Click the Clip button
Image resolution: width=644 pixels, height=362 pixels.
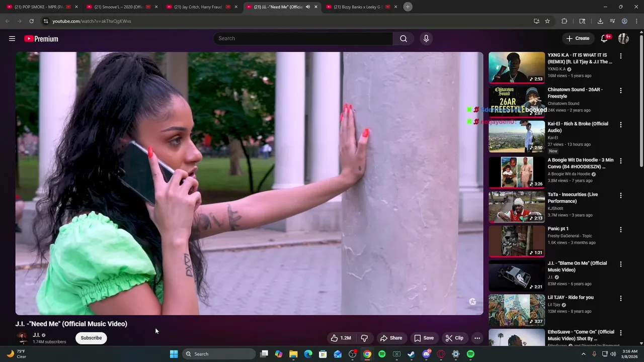click(x=454, y=338)
